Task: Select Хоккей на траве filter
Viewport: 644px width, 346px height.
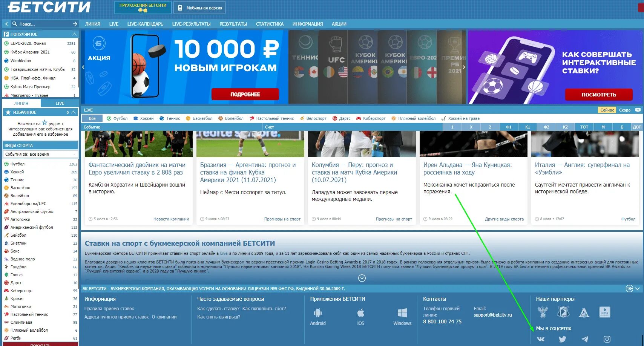Action: (x=460, y=118)
